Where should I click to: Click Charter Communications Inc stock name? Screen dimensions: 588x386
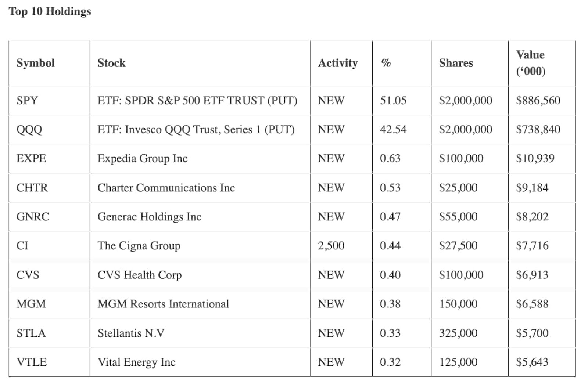pos(166,188)
